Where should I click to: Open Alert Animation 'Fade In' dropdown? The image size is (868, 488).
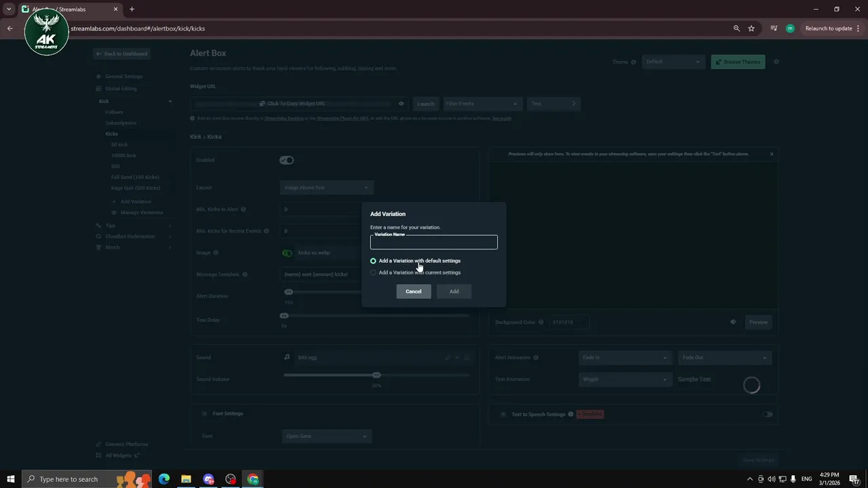(x=625, y=358)
